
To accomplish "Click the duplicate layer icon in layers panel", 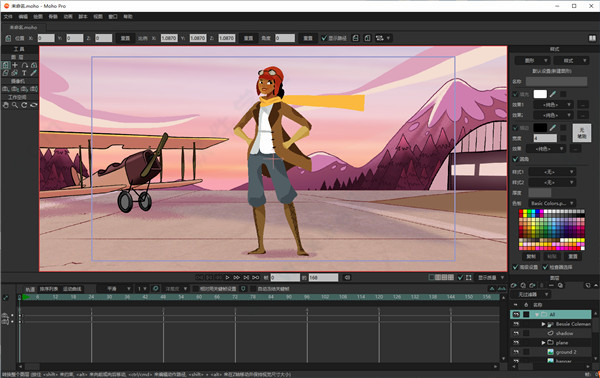I will (523, 285).
